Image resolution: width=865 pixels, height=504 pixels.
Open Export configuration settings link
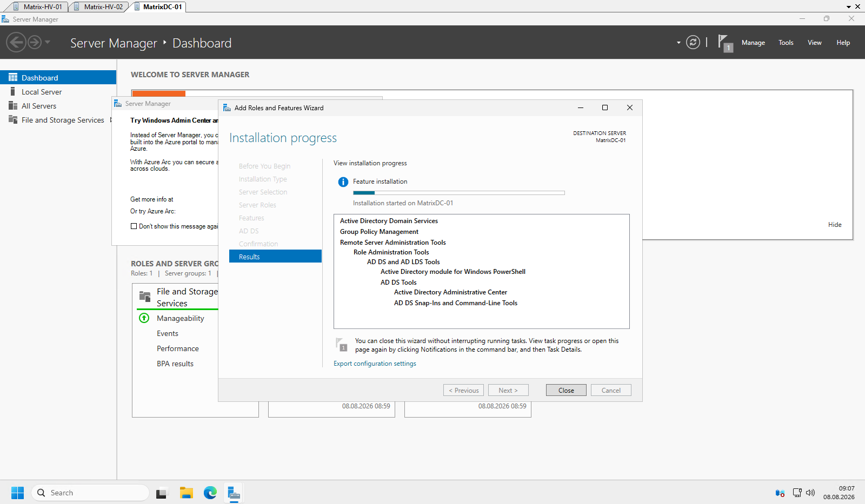tap(375, 364)
